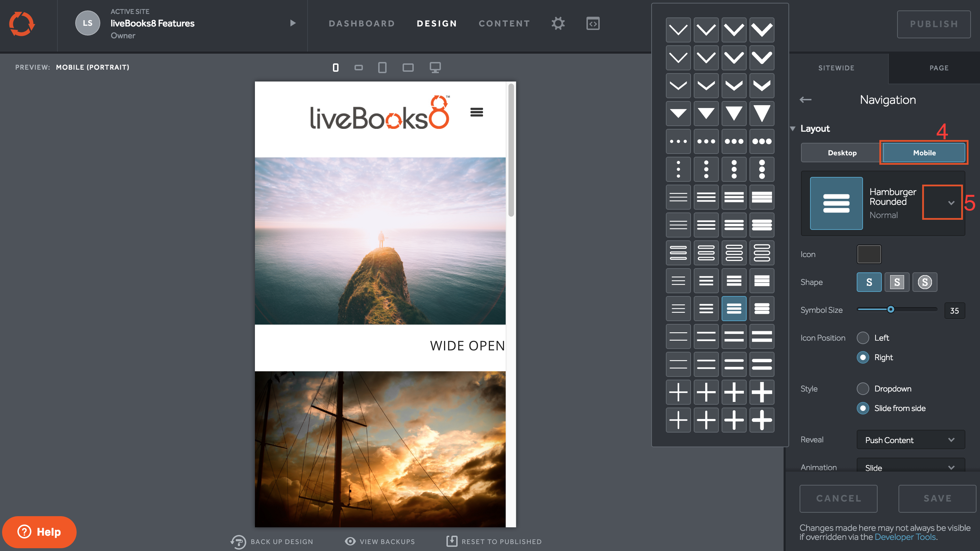Pick the boldest solid triangle arrow icon
Screen dimensions: 980x551
click(762, 114)
